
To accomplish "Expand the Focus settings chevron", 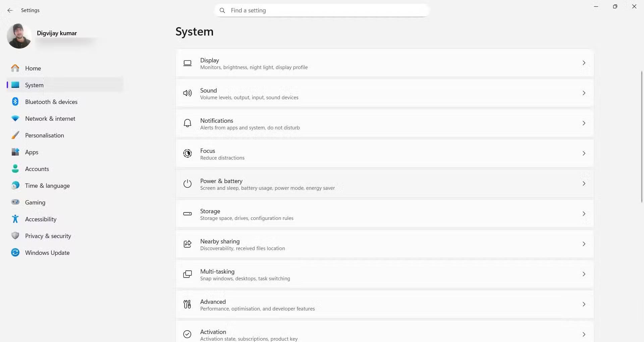I will click(x=584, y=154).
